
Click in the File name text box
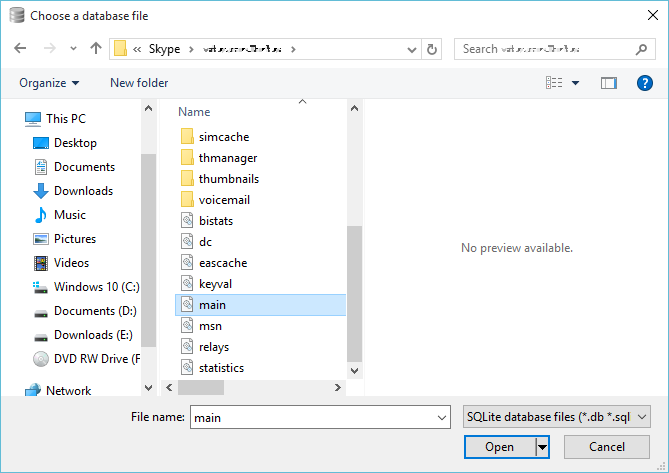pos(310,417)
